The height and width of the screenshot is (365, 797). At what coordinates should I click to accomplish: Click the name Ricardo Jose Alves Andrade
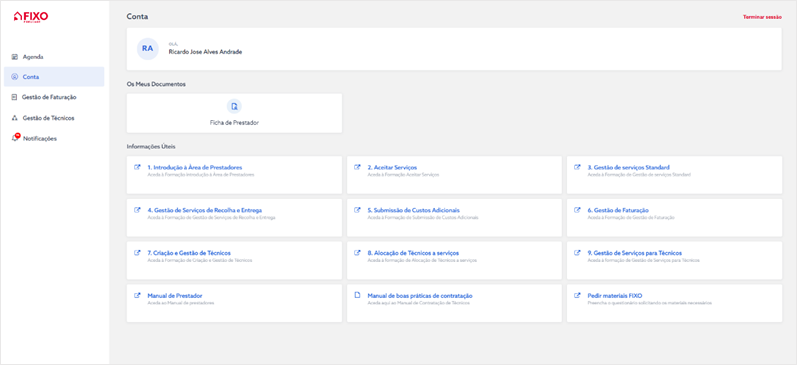pyautogui.click(x=205, y=52)
